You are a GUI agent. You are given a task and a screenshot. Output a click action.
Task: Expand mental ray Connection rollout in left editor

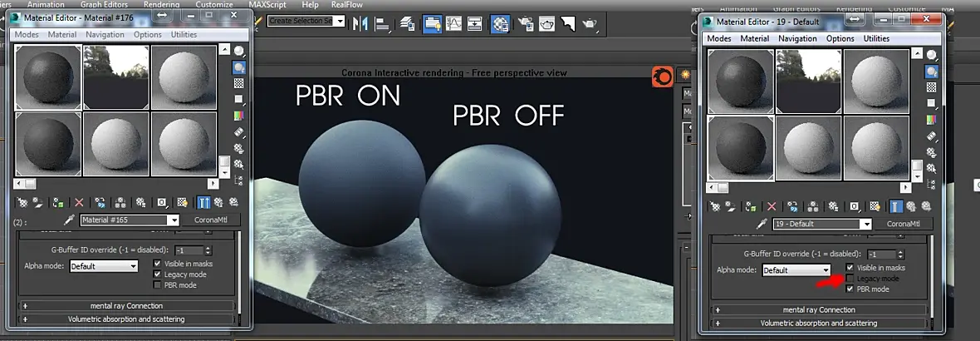click(126, 306)
